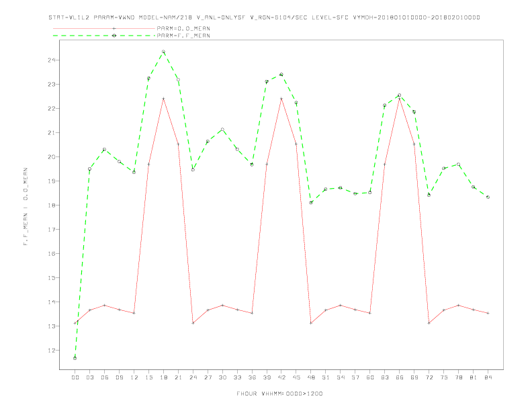Click red O.O_MEAN marker at hour 24
Image resolution: width=532 pixels, height=411 pixels.
click(193, 323)
